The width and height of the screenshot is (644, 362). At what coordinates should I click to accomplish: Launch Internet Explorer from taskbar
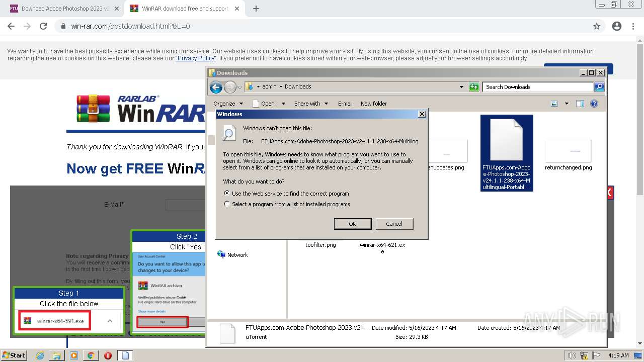pos(40,355)
